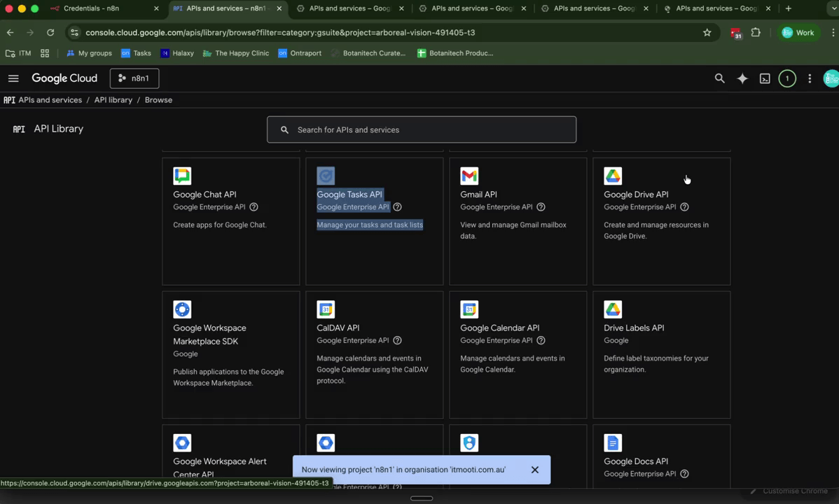Open the n8n1 project picker

click(134, 78)
